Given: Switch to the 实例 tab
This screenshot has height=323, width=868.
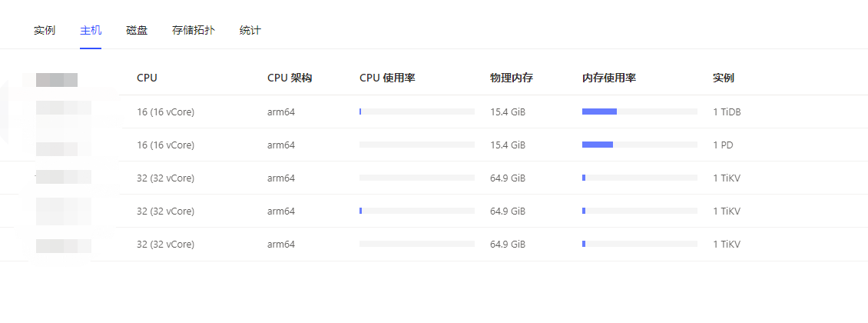Looking at the screenshot, I should (x=45, y=31).
